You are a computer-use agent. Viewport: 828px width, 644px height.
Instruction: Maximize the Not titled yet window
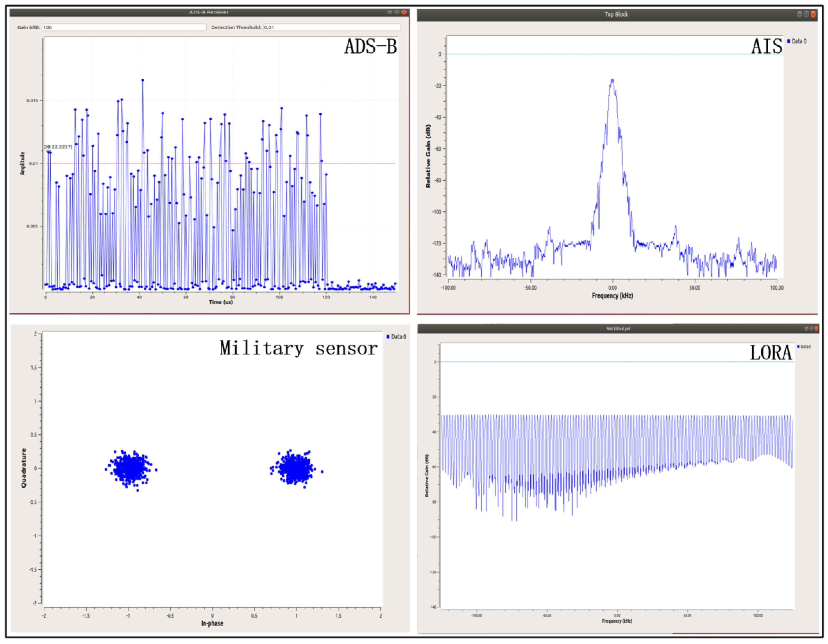coord(811,328)
